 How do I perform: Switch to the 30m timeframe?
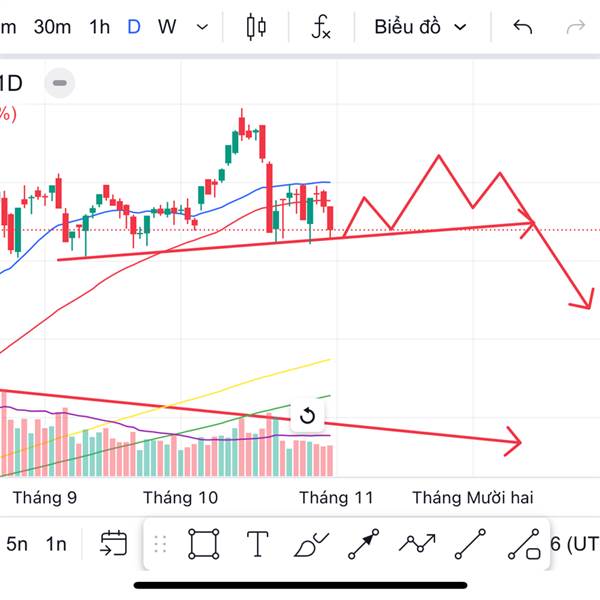pyautogui.click(x=52, y=27)
